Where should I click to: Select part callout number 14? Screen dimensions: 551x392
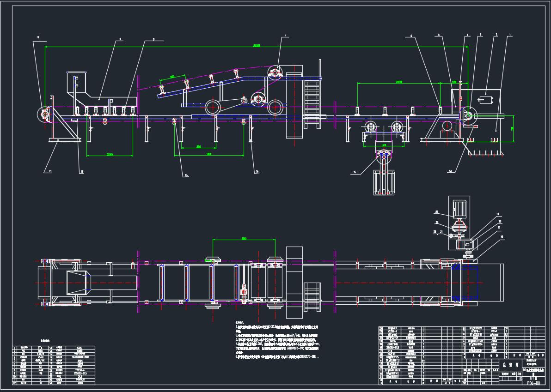pos(257,171)
